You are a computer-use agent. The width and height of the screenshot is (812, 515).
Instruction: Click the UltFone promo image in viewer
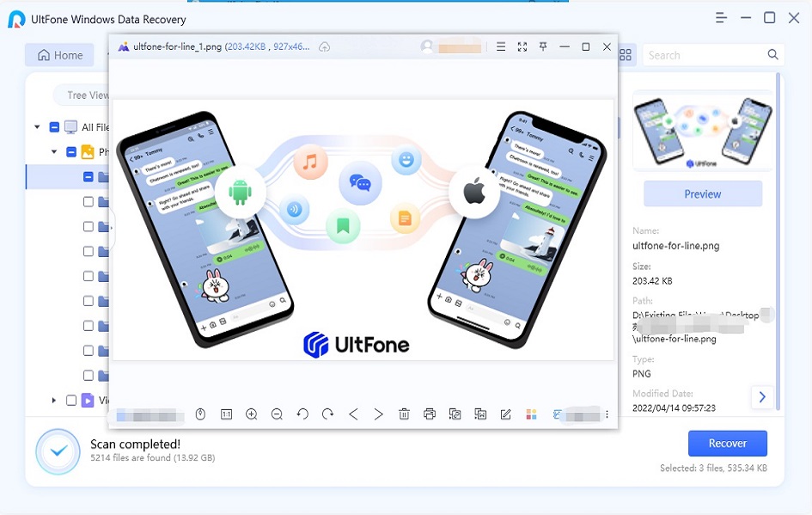pos(363,230)
